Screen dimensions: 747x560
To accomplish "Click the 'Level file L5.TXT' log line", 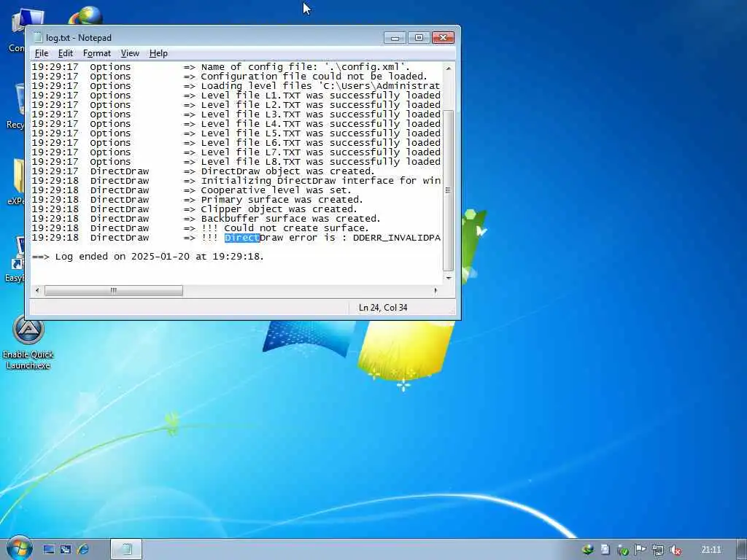I will pyautogui.click(x=236, y=133).
